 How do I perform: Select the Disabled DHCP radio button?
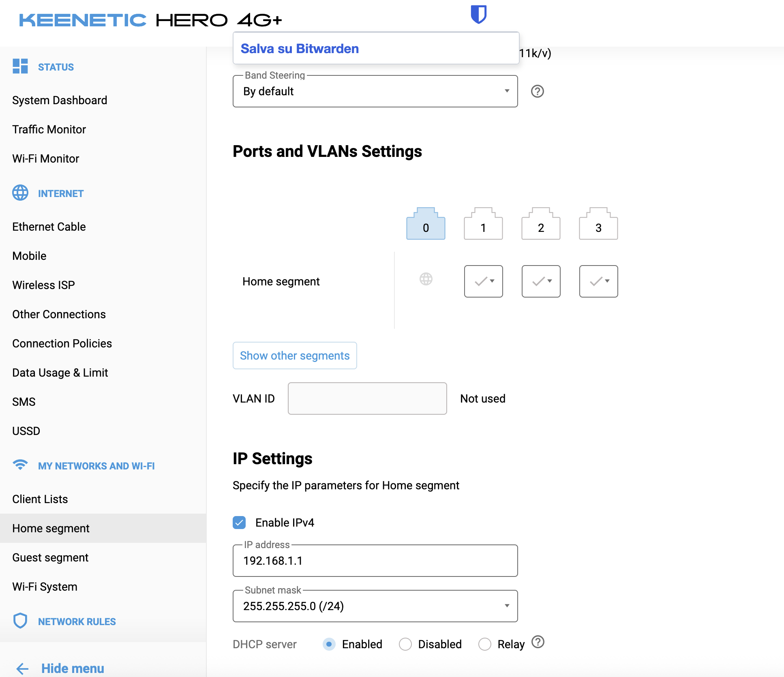(405, 644)
